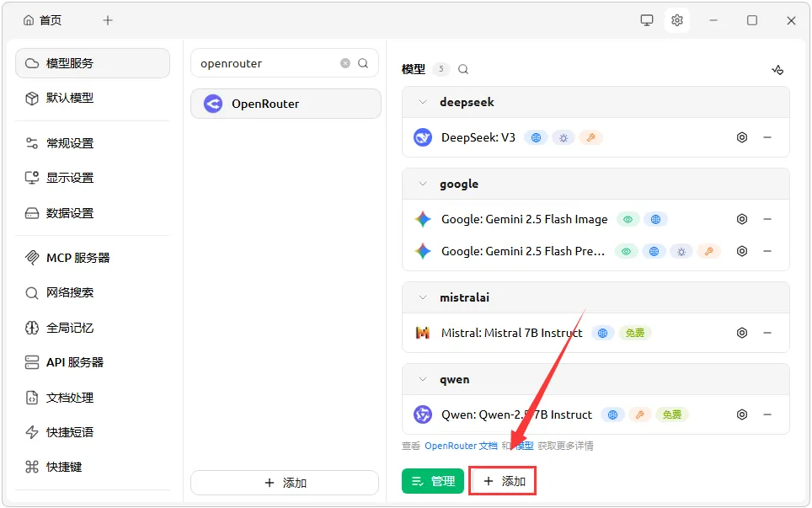Open the 模型服务 settings section
The width and height of the screenshot is (812, 508).
pyautogui.click(x=93, y=63)
